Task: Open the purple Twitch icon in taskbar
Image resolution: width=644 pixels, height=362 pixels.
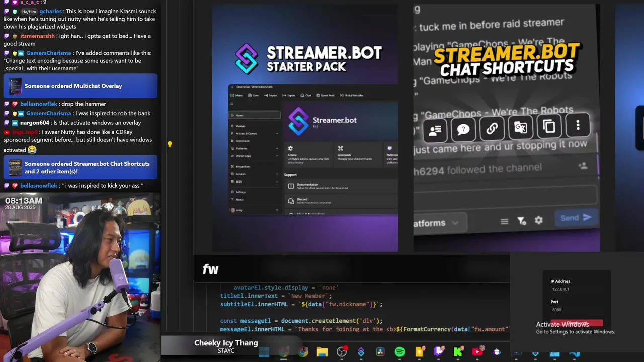Action: click(x=439, y=351)
